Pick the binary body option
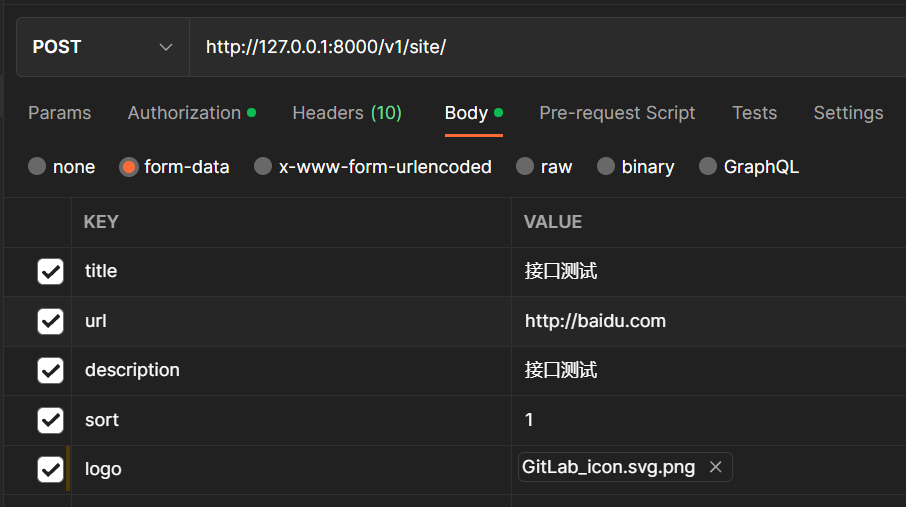This screenshot has height=507, width=906. pos(606,166)
